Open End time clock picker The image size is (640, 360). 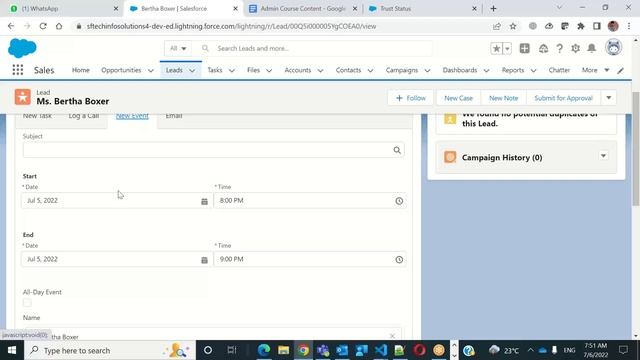click(399, 260)
